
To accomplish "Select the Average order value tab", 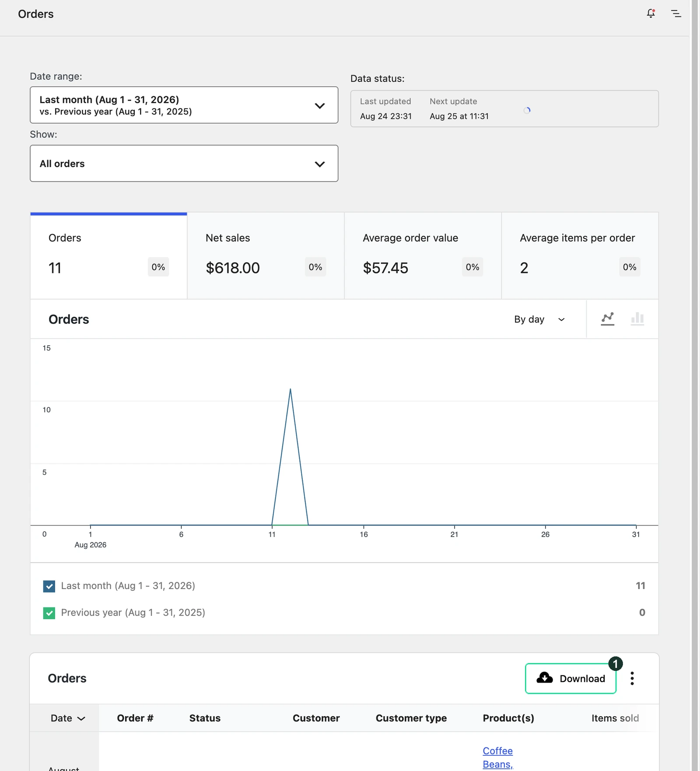I will click(x=423, y=256).
